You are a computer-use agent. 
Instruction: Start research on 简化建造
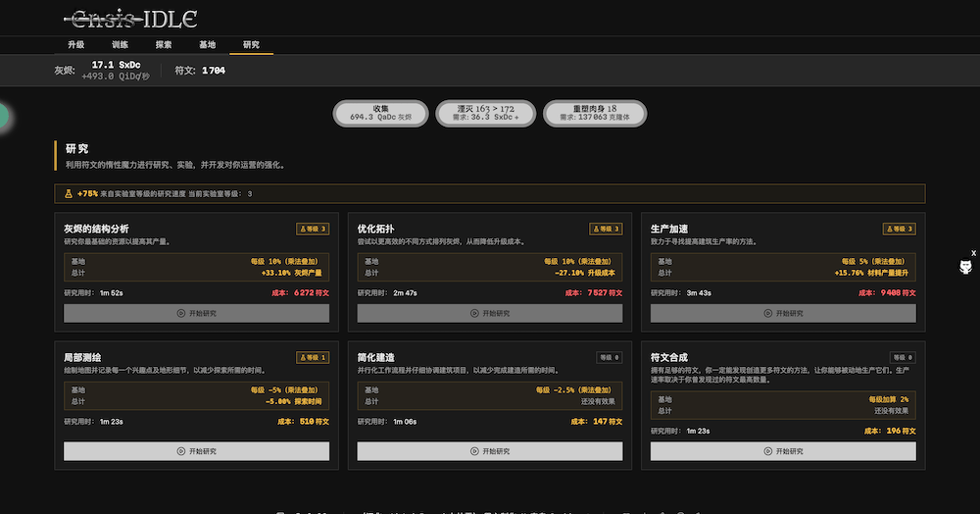click(489, 451)
